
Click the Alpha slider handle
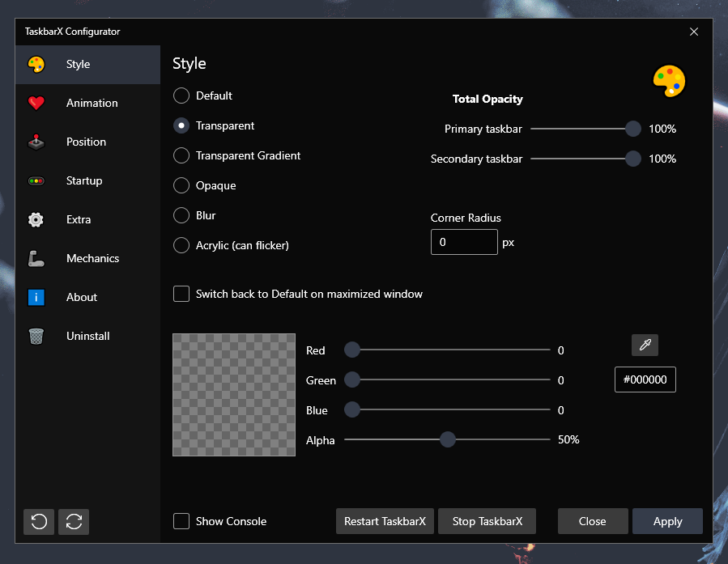448,439
